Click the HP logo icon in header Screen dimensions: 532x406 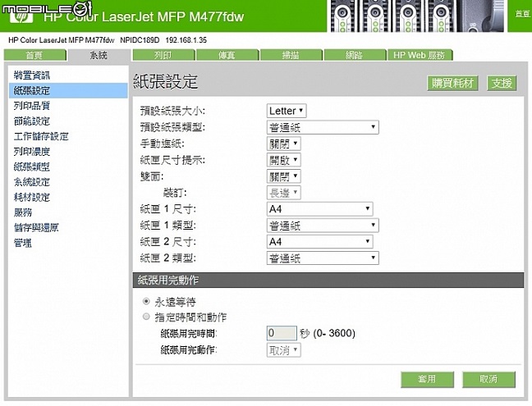[x=21, y=16]
